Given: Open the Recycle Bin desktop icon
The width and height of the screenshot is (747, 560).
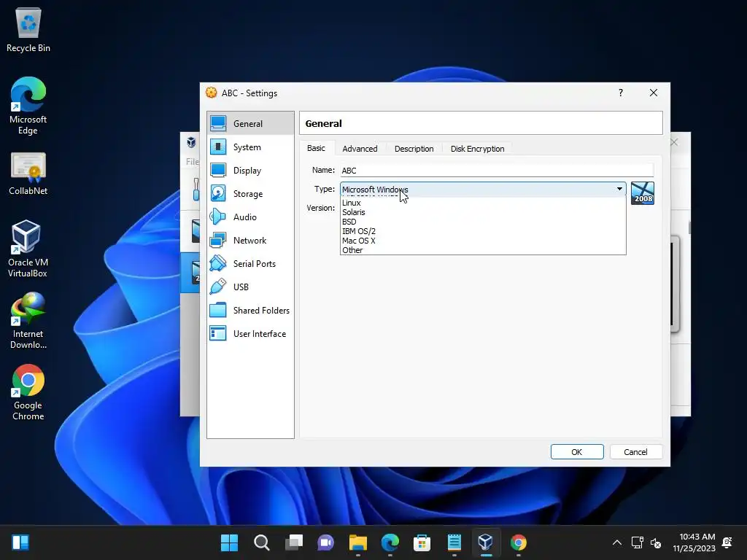Looking at the screenshot, I should click(28, 30).
